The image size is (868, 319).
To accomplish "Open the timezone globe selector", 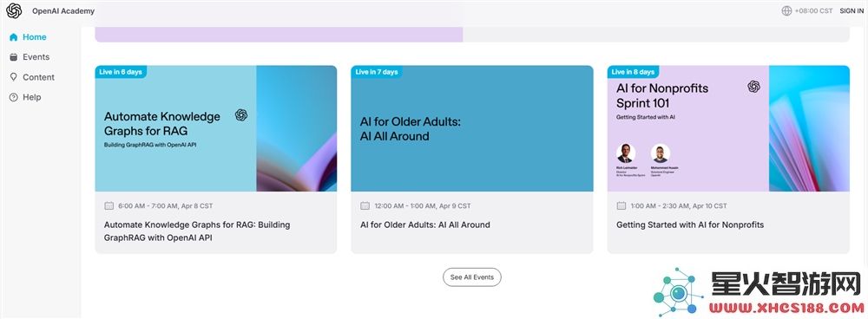I will [x=786, y=11].
